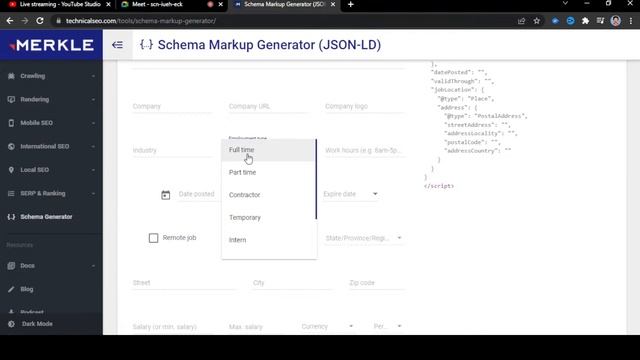Expand the Rendering menu
Image resolution: width=640 pixels, height=360 pixels.
pos(93,100)
